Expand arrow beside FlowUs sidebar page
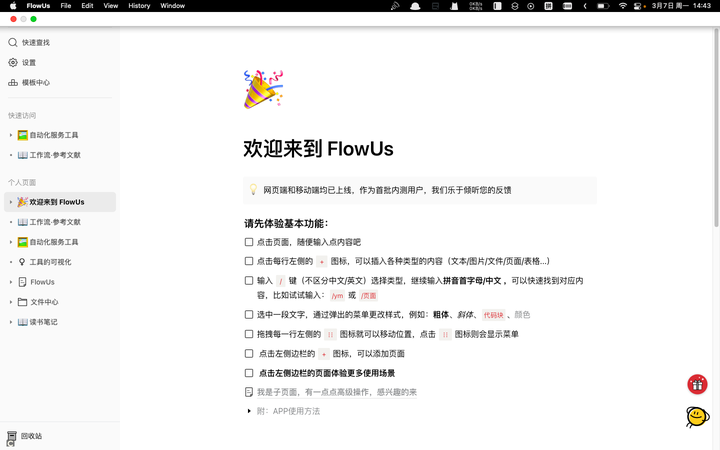Image resolution: width=720 pixels, height=450 pixels. pos(11,282)
